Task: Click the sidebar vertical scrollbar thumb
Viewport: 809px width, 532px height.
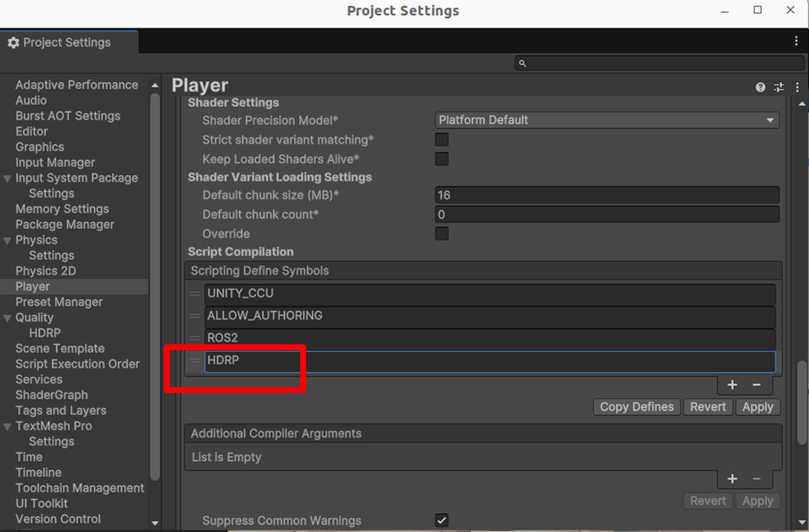Action: (x=155, y=286)
